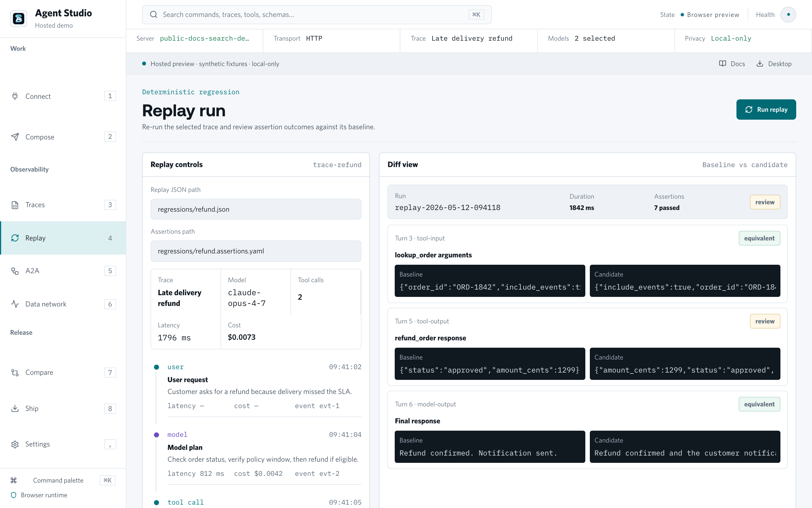Image resolution: width=812 pixels, height=508 pixels.
Task: Click the equivalent badge on Turn 6
Action: point(759,404)
